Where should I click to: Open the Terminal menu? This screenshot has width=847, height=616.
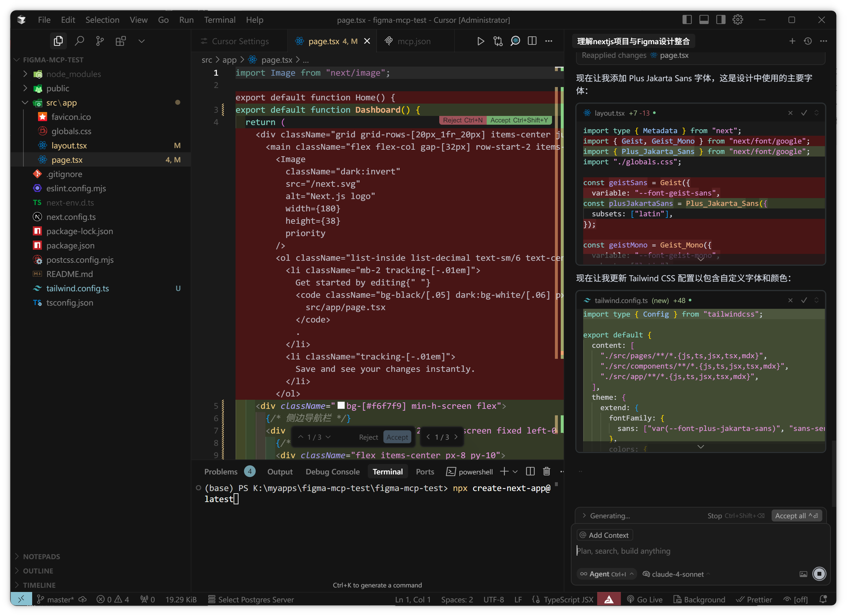[x=220, y=20]
